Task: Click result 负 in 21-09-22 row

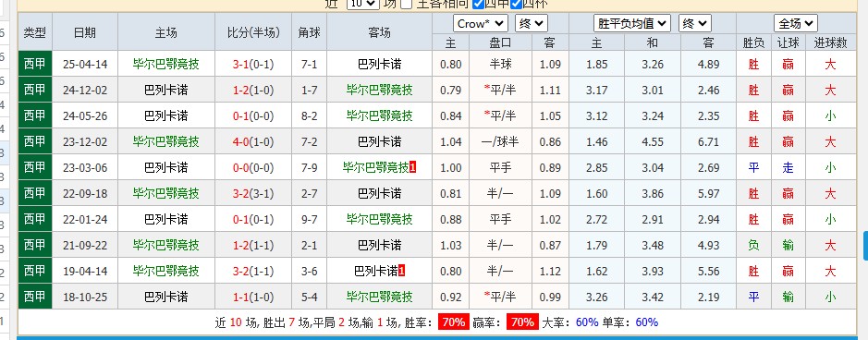Action: click(x=753, y=245)
